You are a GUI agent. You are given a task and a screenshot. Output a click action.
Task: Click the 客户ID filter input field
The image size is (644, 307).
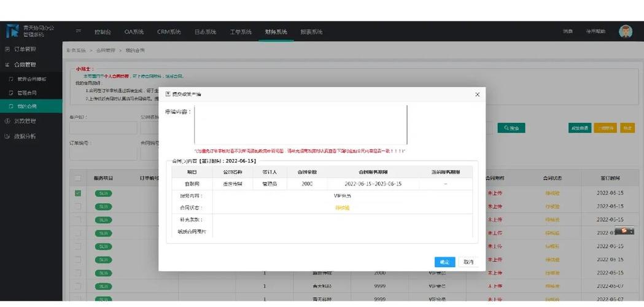pyautogui.click(x=103, y=128)
